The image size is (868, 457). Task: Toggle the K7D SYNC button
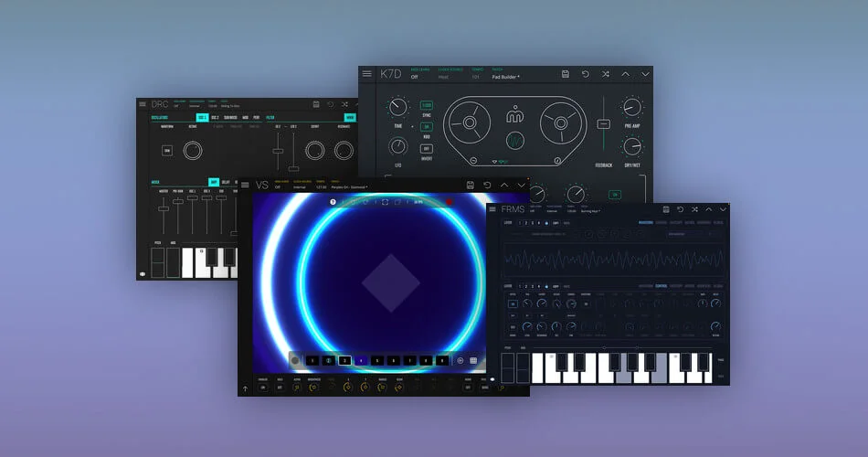427,105
